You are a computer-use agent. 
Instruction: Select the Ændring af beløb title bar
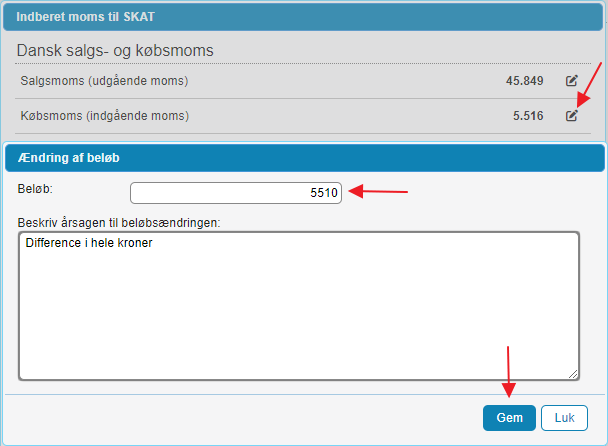pyautogui.click(x=305, y=158)
